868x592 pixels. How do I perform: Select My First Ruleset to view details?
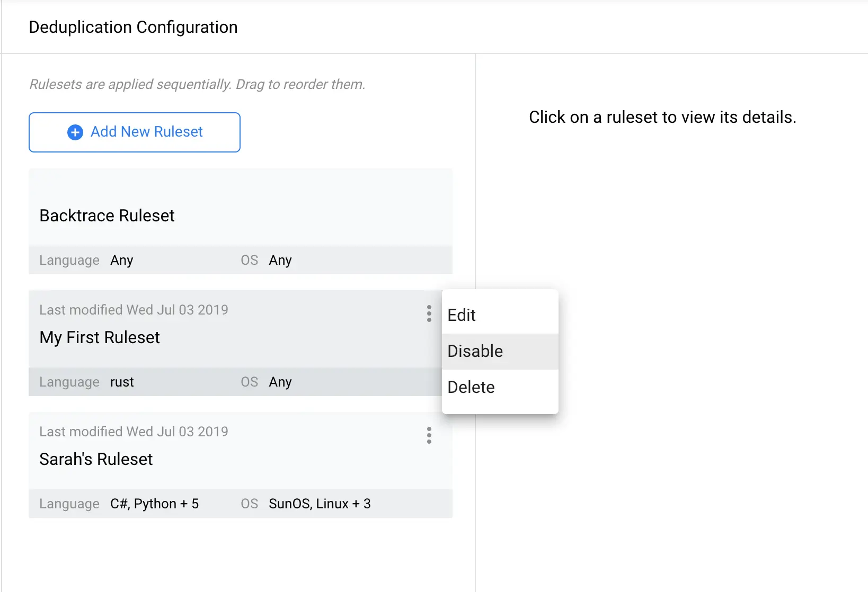click(212, 337)
